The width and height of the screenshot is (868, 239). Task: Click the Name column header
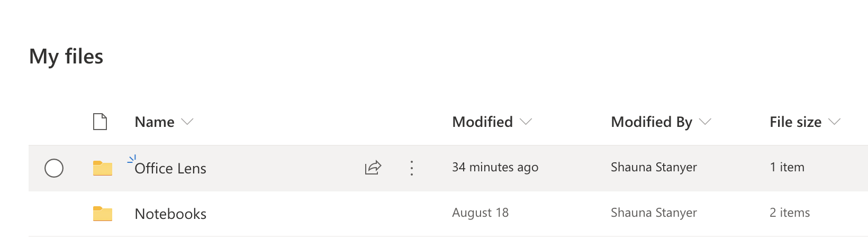pyautogui.click(x=155, y=122)
